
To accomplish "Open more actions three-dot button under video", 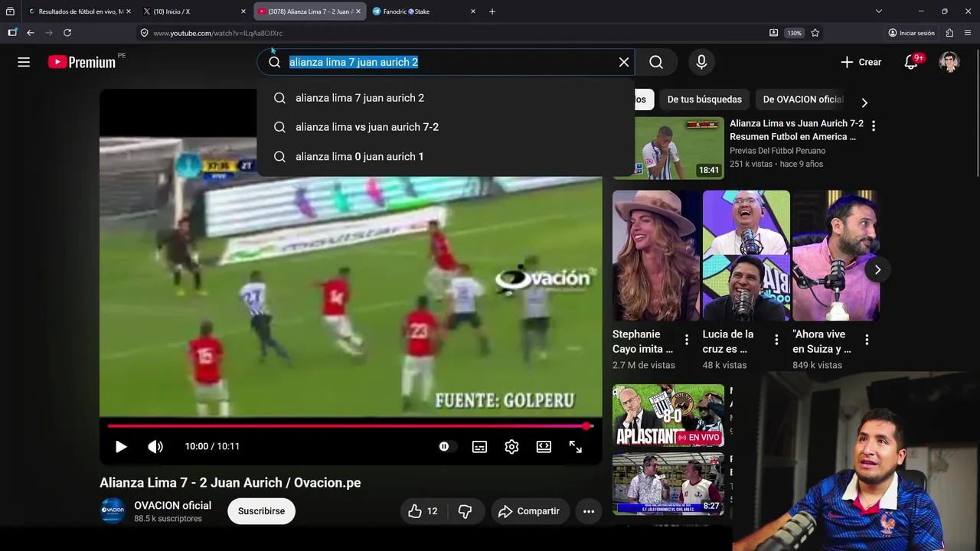I will click(589, 511).
